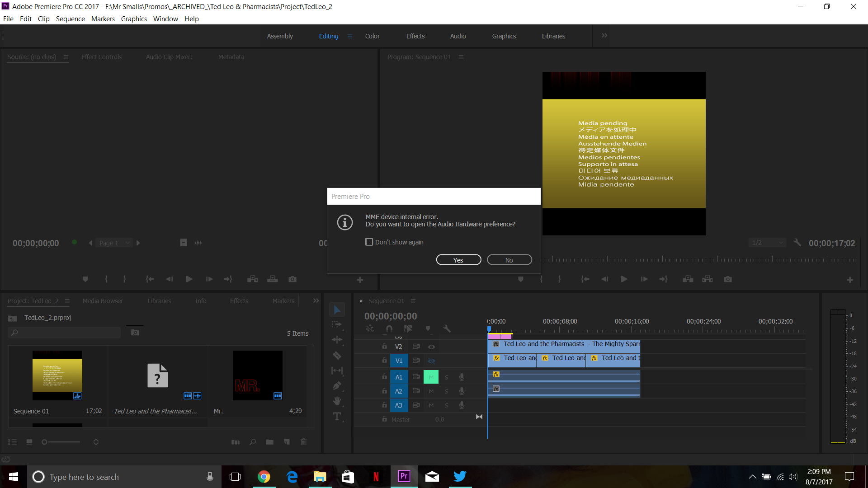
Task: Click No in the Premiere Pro dialog
Action: pos(509,260)
